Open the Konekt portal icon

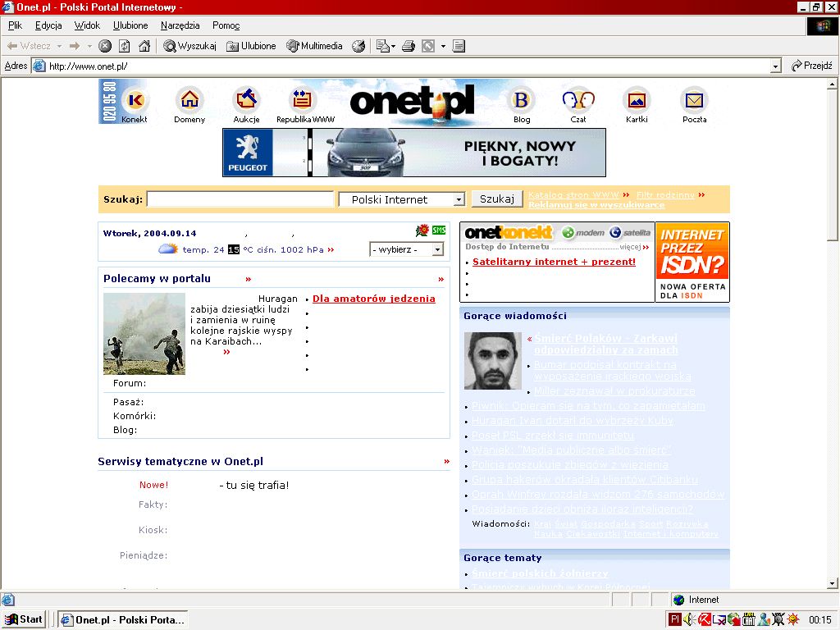point(135,101)
